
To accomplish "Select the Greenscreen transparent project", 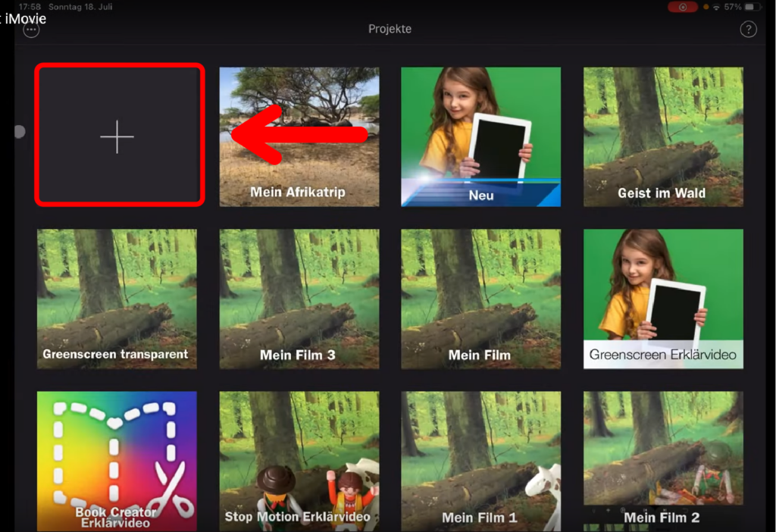I will tap(117, 299).
